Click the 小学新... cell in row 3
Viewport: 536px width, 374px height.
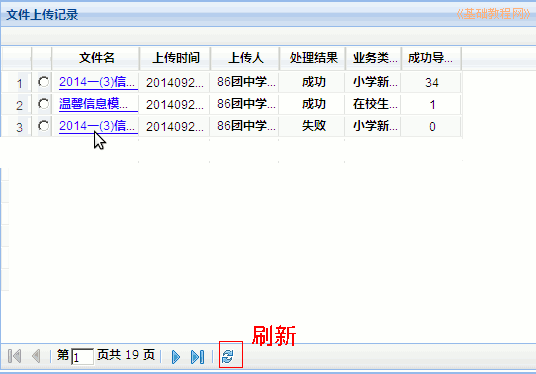point(374,126)
